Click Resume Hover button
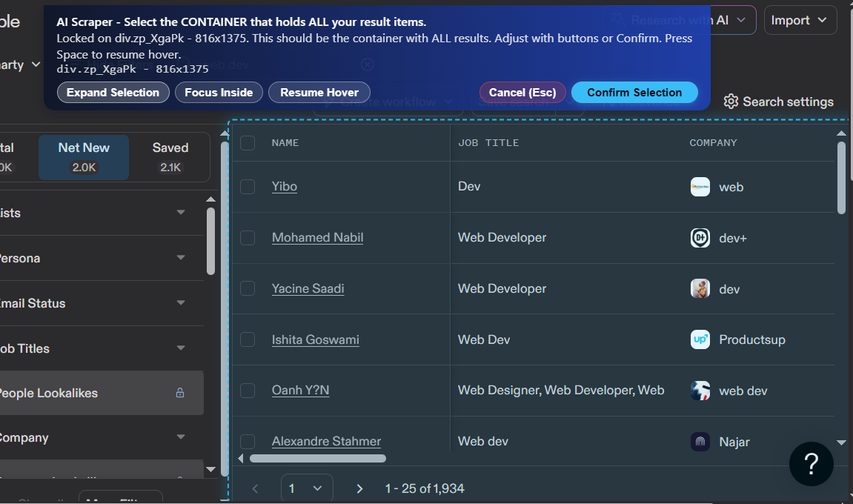The image size is (853, 504). (x=319, y=93)
